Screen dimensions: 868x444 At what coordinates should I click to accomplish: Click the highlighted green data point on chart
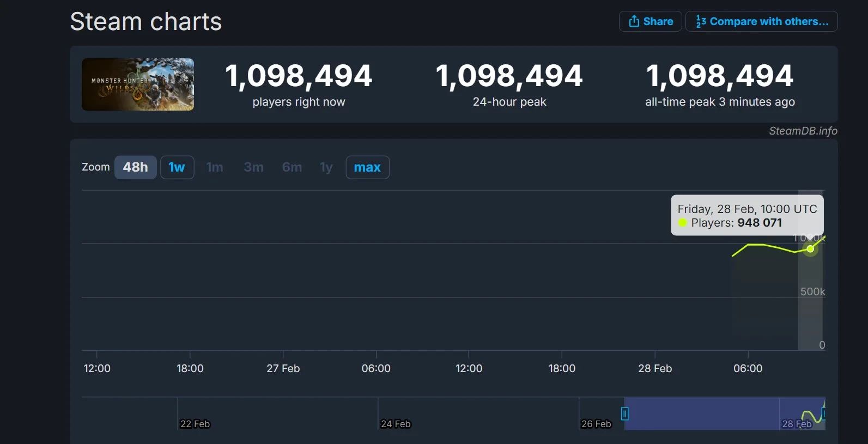click(x=810, y=249)
